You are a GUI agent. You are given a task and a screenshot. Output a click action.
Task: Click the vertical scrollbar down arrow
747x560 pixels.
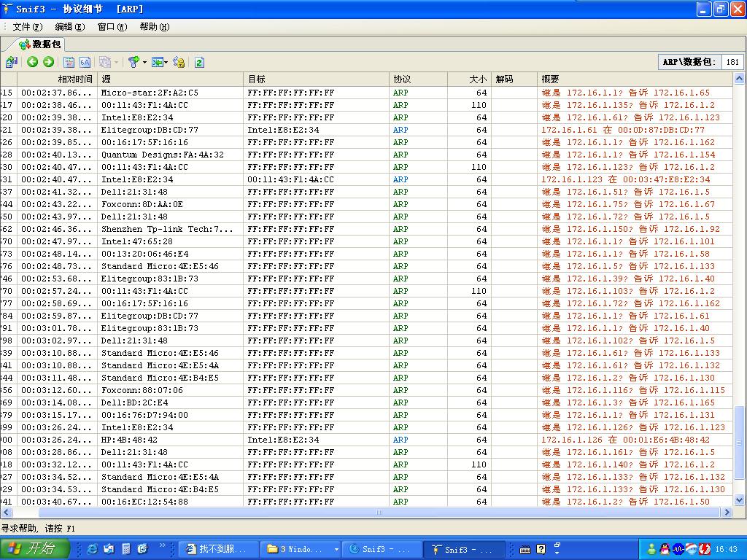click(739, 500)
